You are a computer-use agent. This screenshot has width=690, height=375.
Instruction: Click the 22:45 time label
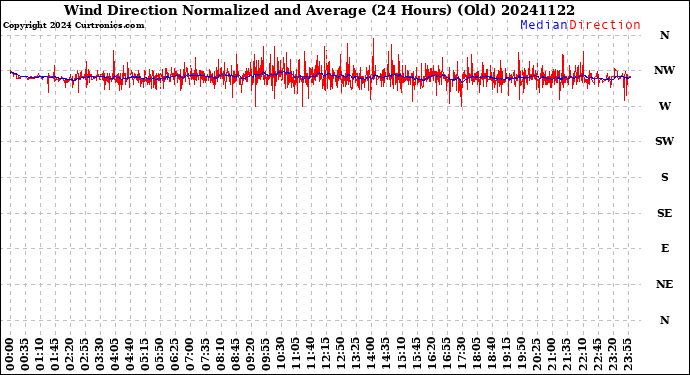click(x=597, y=355)
